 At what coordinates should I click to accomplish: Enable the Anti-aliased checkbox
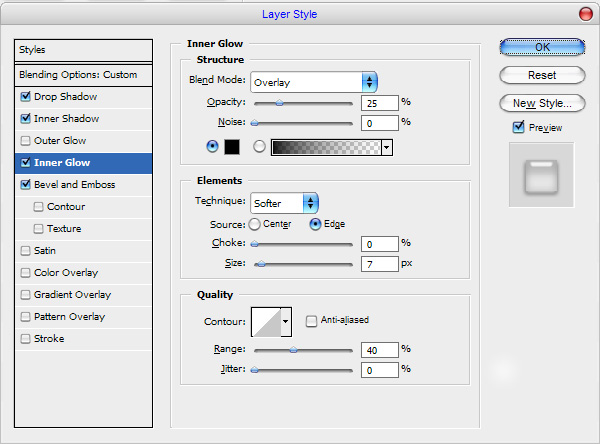tap(311, 321)
